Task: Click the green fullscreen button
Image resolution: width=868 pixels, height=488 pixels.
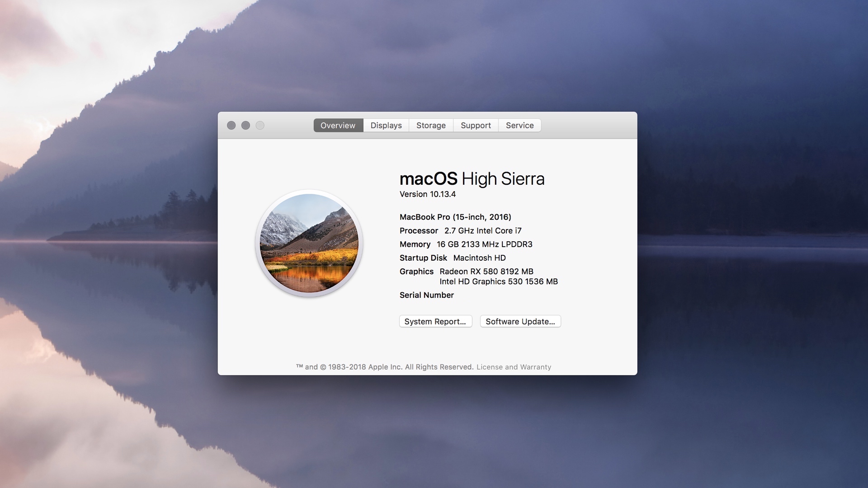Action: (x=259, y=125)
